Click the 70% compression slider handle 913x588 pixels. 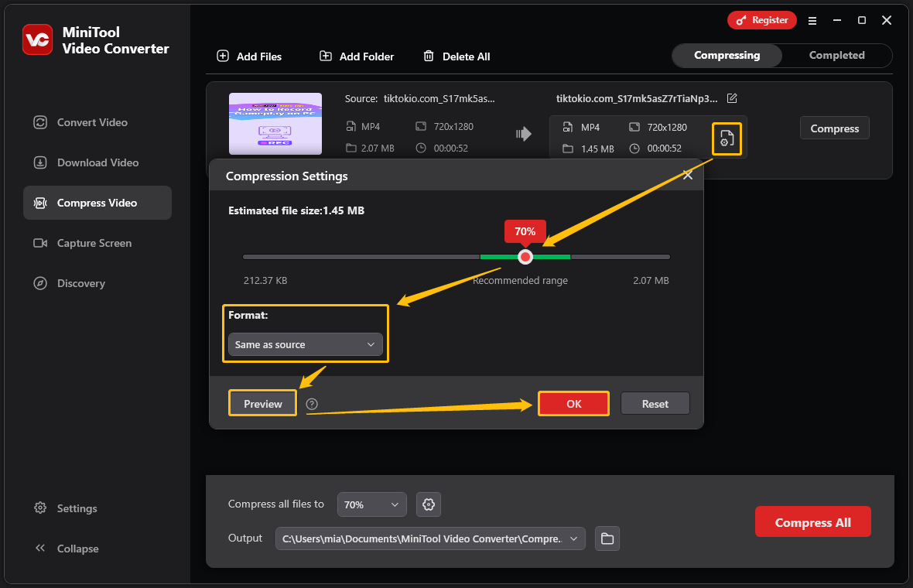coord(525,257)
